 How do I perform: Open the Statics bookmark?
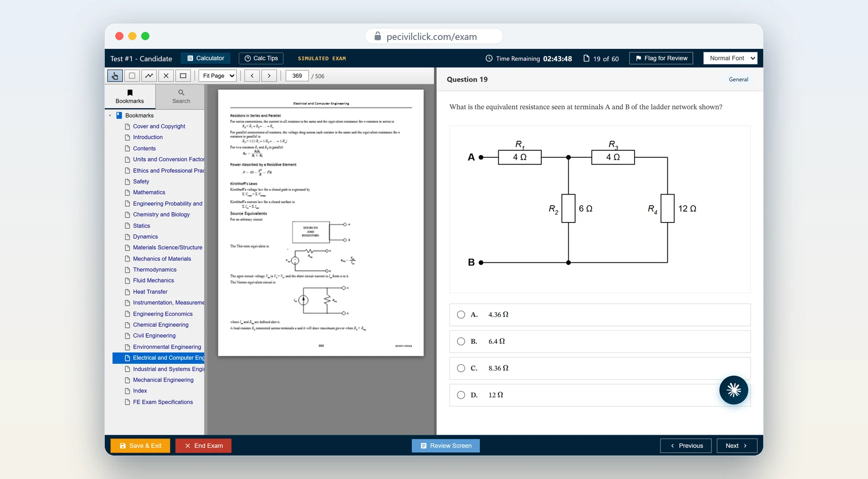(x=141, y=226)
